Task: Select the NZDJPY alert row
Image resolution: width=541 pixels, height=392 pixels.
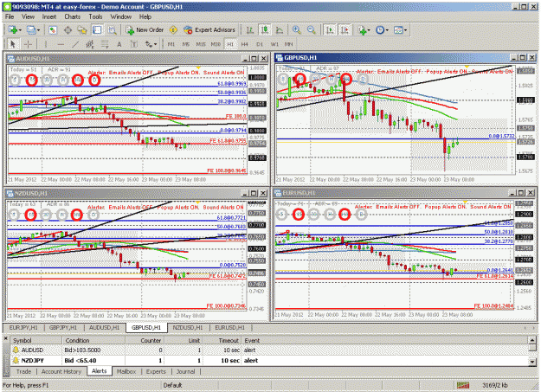Action: (x=269, y=361)
